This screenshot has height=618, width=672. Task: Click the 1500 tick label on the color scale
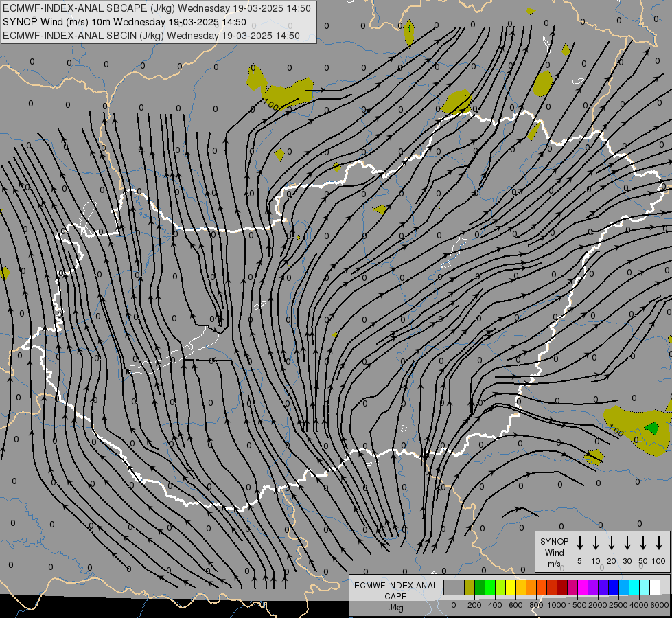pos(577,605)
